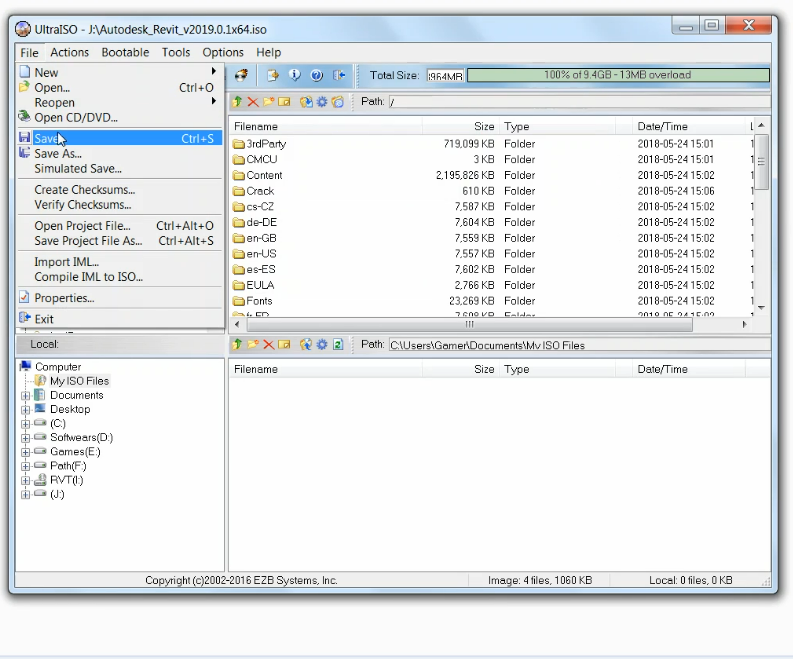This screenshot has height=659, width=793.
Task: Select the Content folder row
Action: (492, 175)
